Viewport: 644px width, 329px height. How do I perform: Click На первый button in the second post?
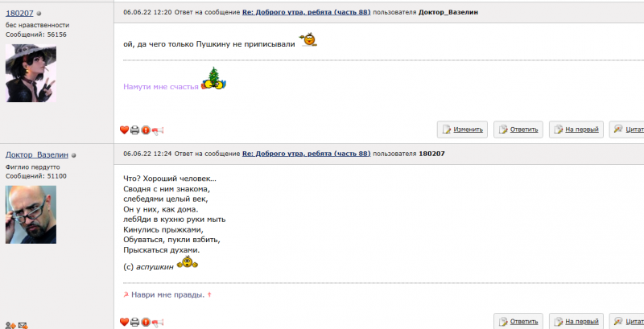[575, 321]
